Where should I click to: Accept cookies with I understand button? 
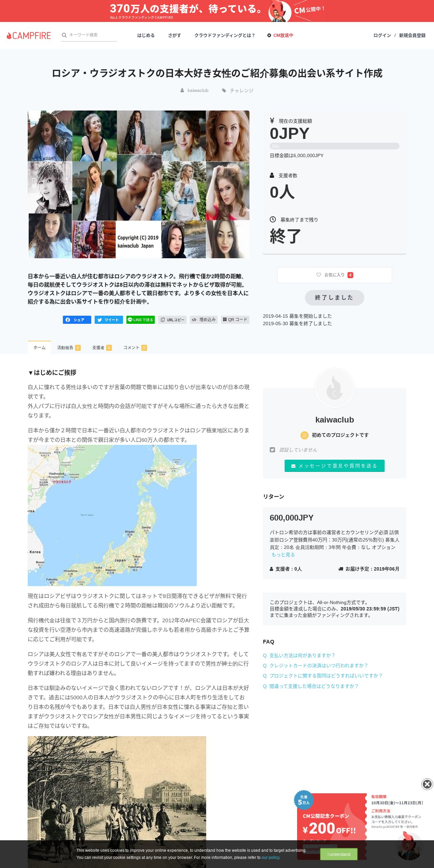[x=339, y=854]
